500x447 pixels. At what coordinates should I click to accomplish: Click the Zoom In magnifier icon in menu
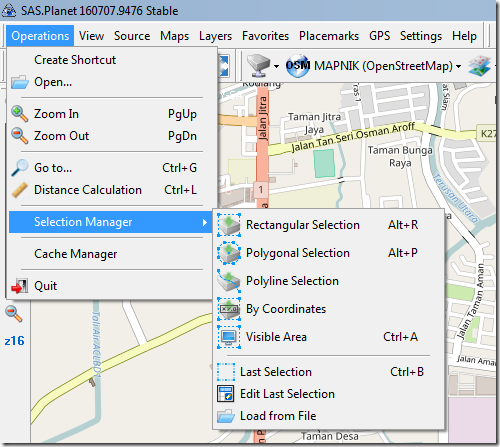pyautogui.click(x=20, y=114)
